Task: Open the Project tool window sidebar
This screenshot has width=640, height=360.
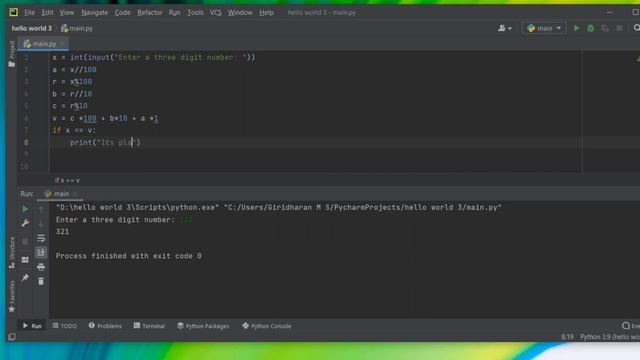Action: pos(12,54)
